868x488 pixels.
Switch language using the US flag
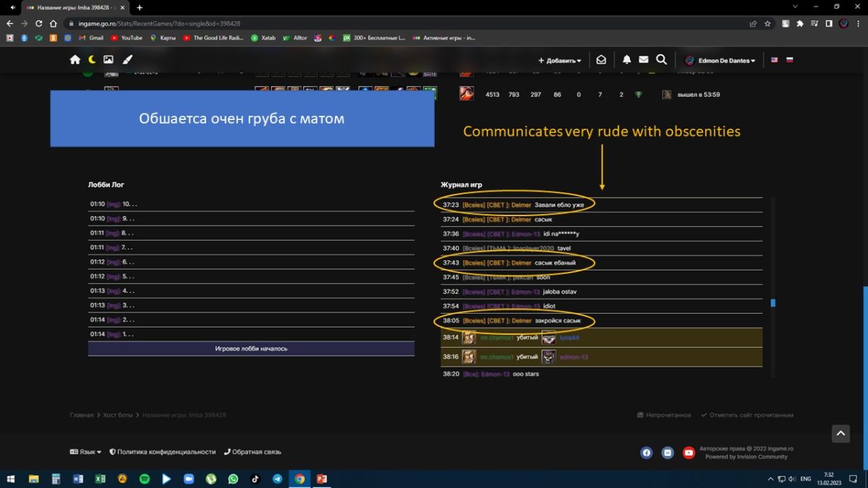pyautogui.click(x=774, y=60)
